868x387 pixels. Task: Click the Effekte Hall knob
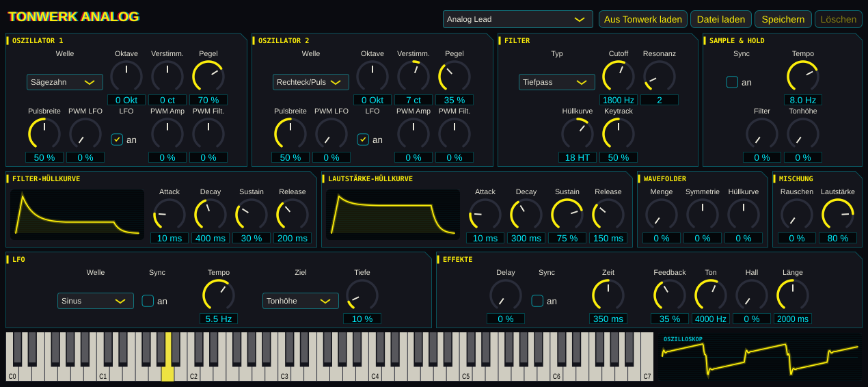point(752,295)
